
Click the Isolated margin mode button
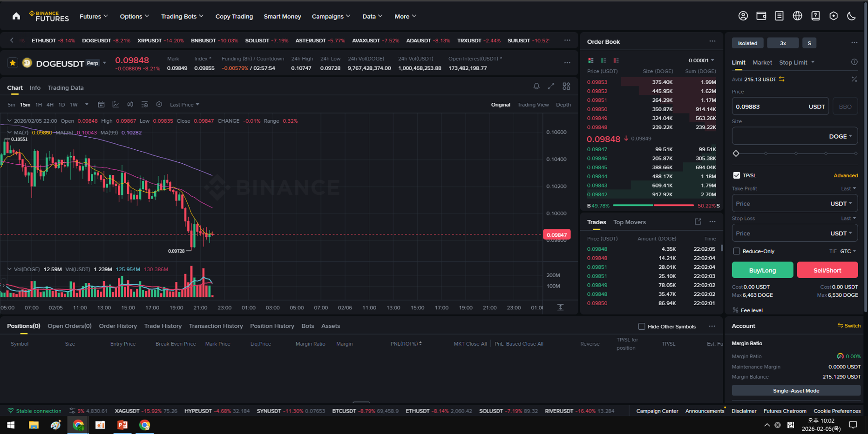coord(747,43)
